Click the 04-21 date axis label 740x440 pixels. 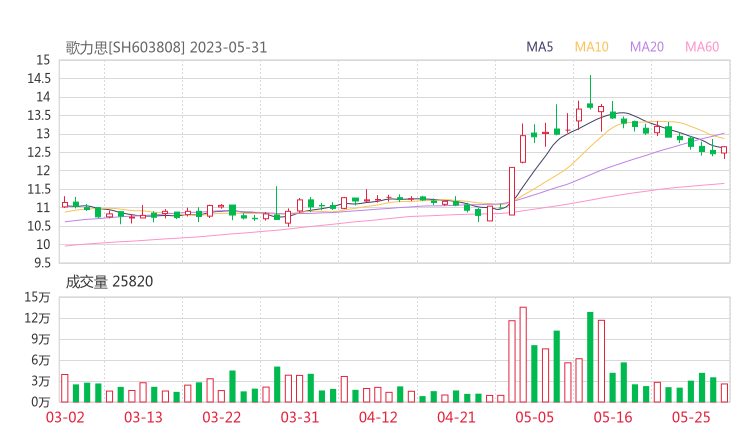tap(456, 417)
